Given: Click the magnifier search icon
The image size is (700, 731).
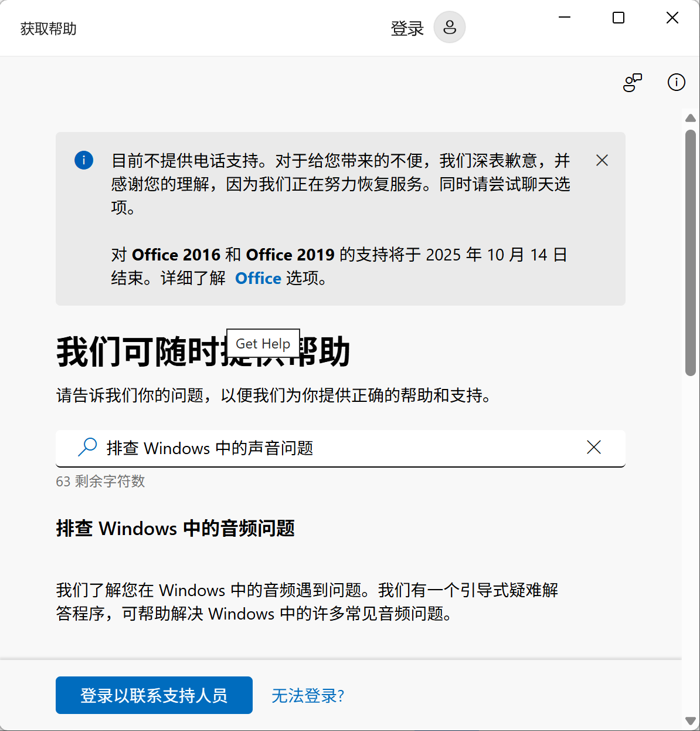Looking at the screenshot, I should click(87, 448).
